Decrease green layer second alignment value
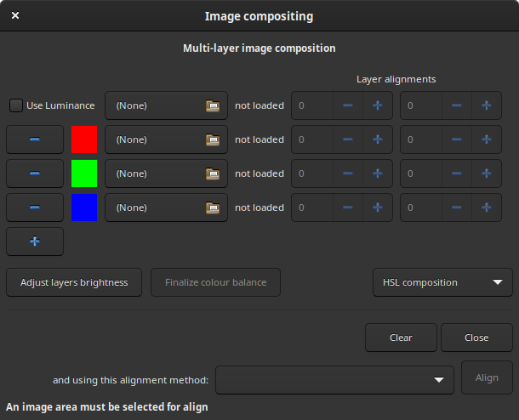This screenshot has width=519, height=420. click(457, 173)
